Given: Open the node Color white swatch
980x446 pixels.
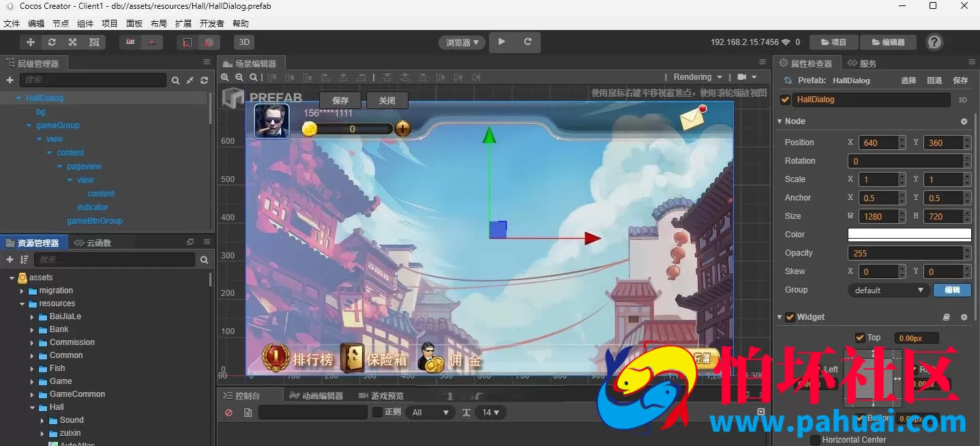Looking at the screenshot, I should click(909, 235).
